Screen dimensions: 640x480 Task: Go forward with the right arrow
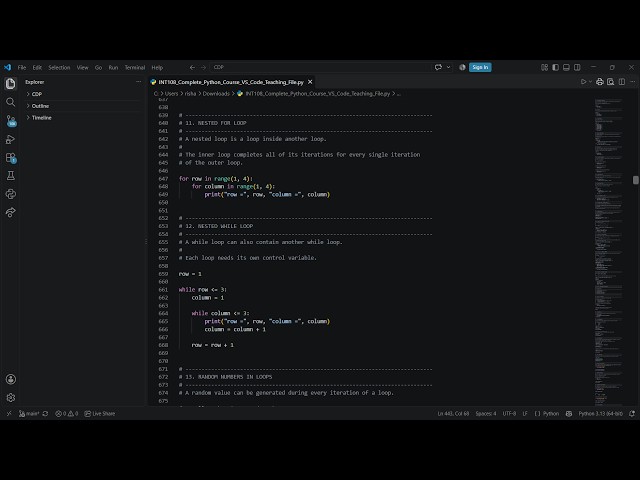coord(203,67)
